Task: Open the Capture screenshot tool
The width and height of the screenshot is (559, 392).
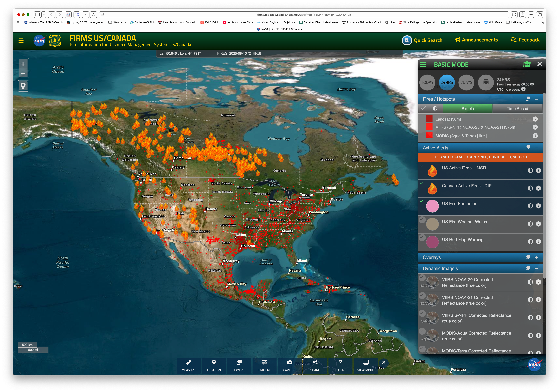Action: point(289,365)
